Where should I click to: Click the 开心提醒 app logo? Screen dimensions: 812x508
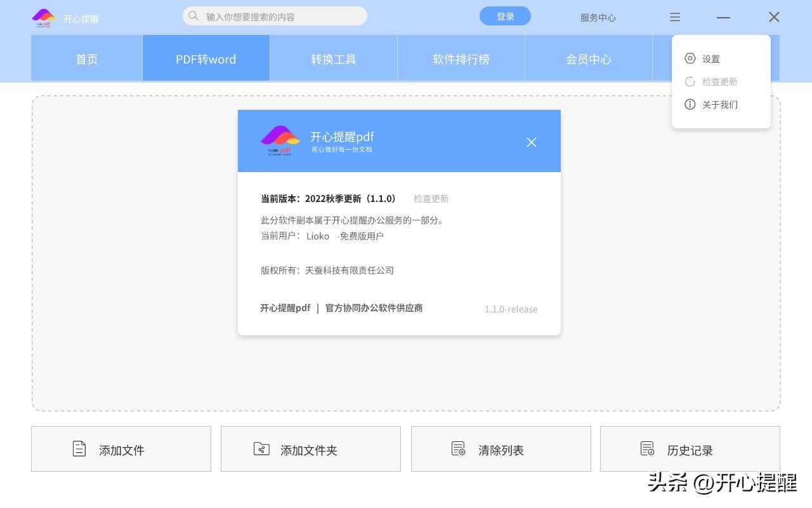(x=43, y=18)
